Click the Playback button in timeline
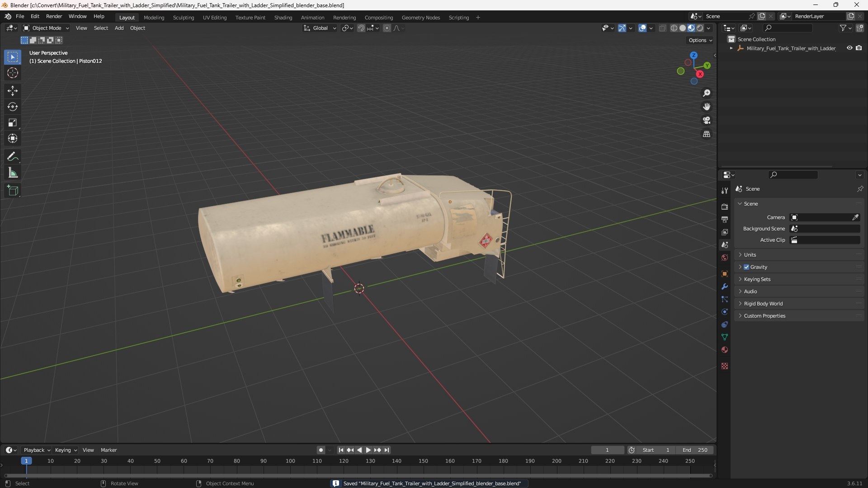The image size is (868, 488). [37, 450]
